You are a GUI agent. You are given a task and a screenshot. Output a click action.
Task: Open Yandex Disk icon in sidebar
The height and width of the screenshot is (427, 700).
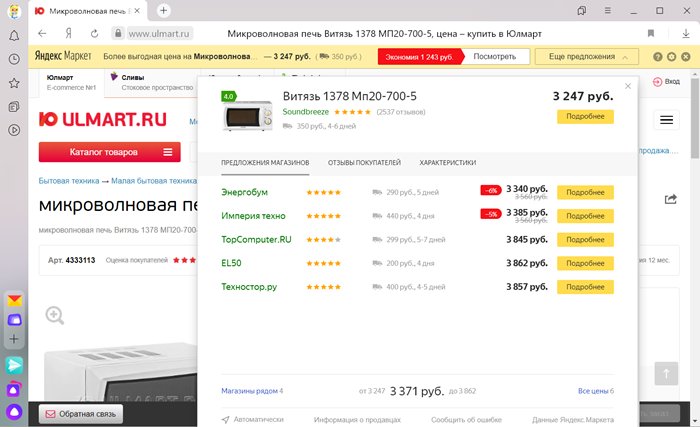point(14,320)
